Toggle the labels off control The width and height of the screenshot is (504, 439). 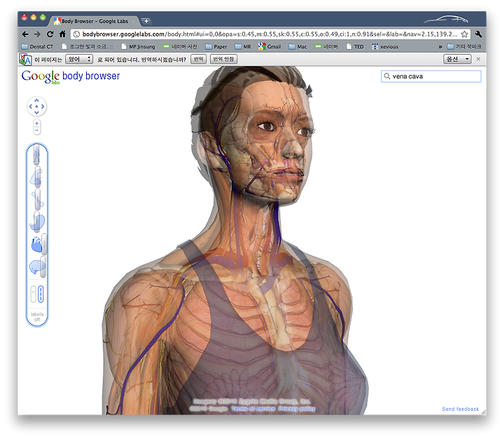(37, 316)
